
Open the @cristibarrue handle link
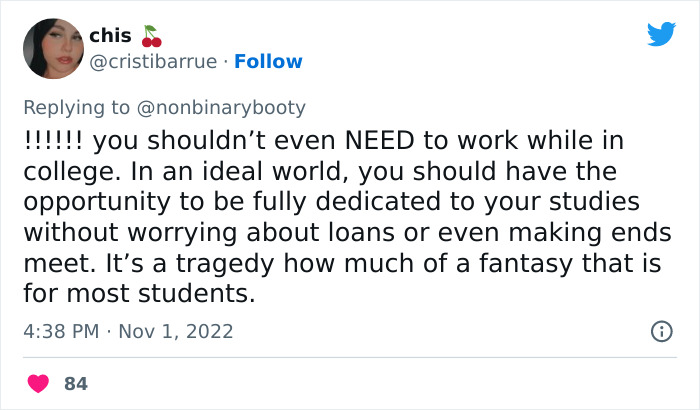coord(152,62)
